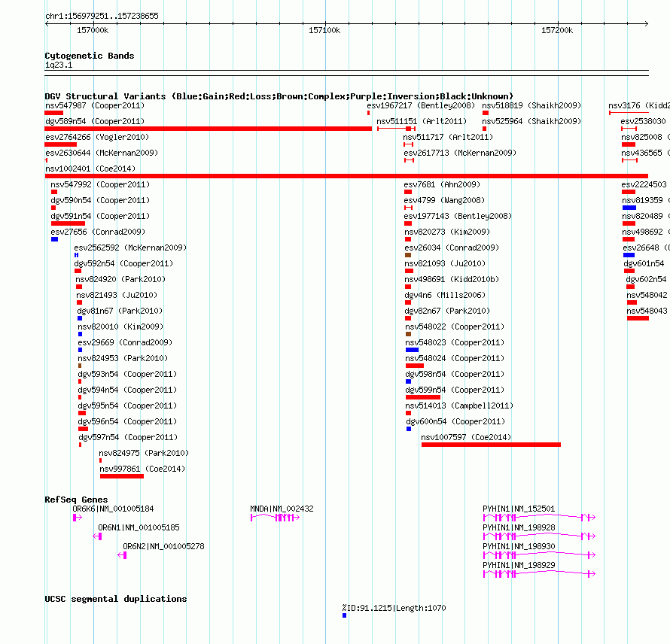Screen dimensions: 670x644
Task: Select variant esv1977143 (Bentley2008)
Action: (x=458, y=216)
